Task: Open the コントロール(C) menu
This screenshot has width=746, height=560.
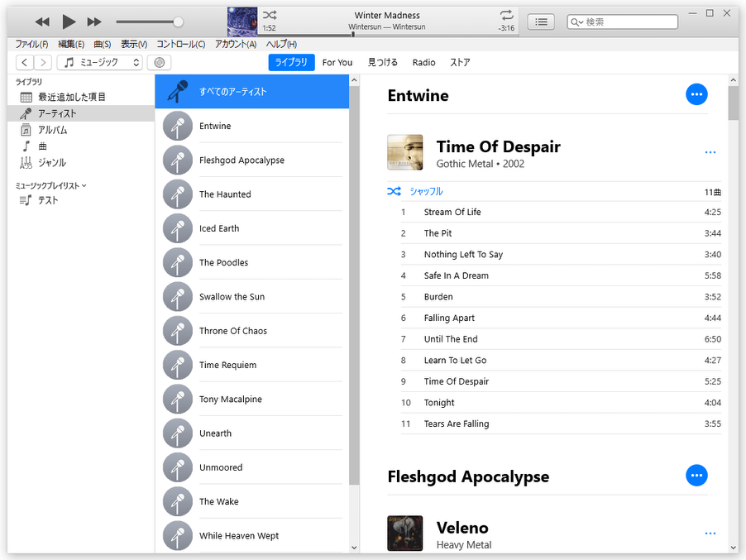Action: click(181, 44)
